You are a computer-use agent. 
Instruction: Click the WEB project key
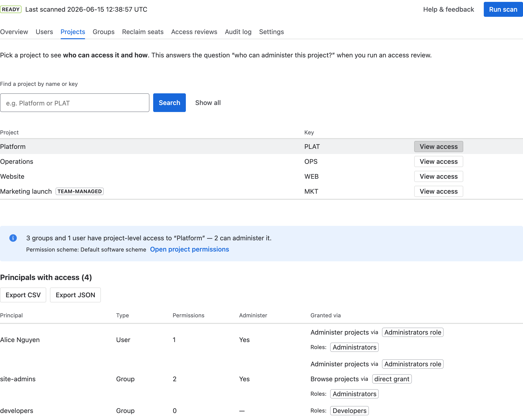click(x=311, y=177)
